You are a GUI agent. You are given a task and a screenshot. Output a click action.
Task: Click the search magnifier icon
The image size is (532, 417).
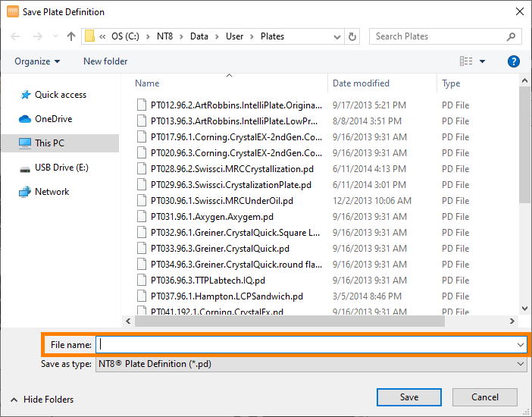[512, 36]
